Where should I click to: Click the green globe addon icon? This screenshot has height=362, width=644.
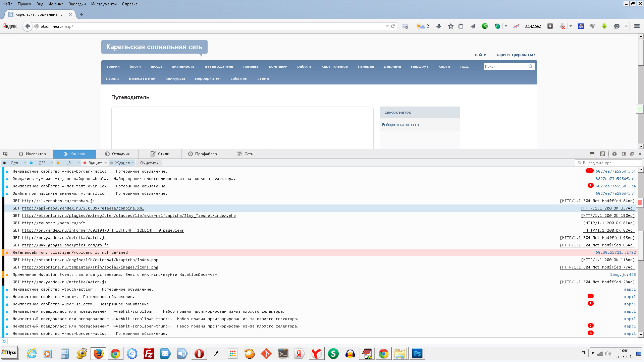click(x=485, y=26)
